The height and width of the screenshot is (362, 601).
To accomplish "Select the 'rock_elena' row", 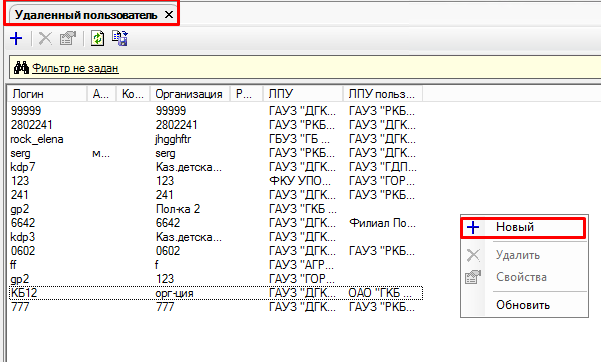I will (215, 139).
